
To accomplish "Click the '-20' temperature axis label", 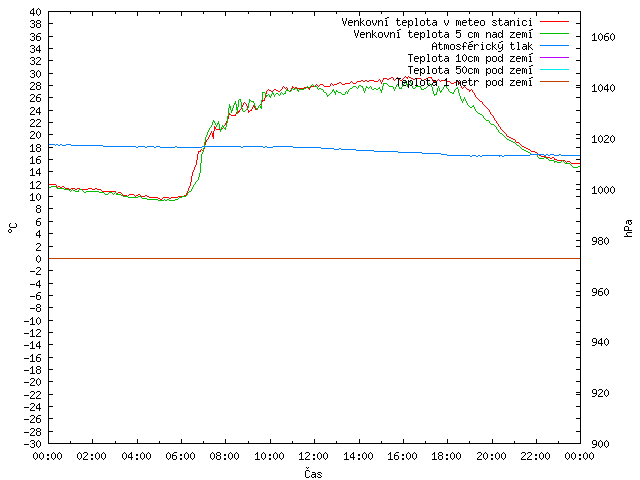I will (x=33, y=382).
